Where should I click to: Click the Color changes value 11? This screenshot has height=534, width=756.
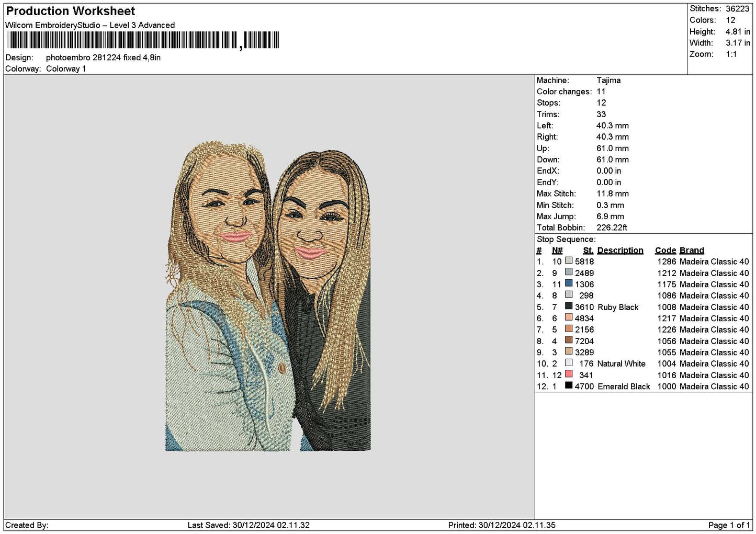pos(601,92)
